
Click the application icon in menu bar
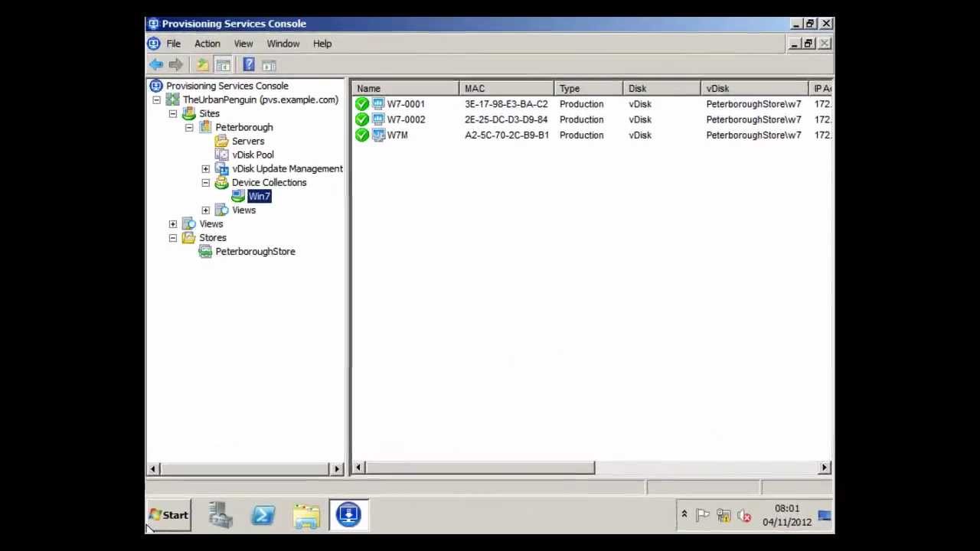click(154, 44)
